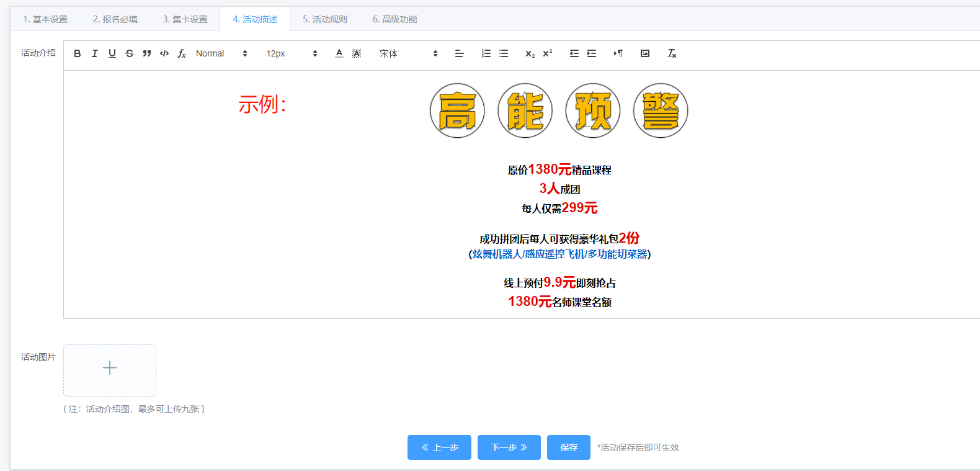Insert an image into the editor
This screenshot has height=471, width=980.
(x=645, y=53)
